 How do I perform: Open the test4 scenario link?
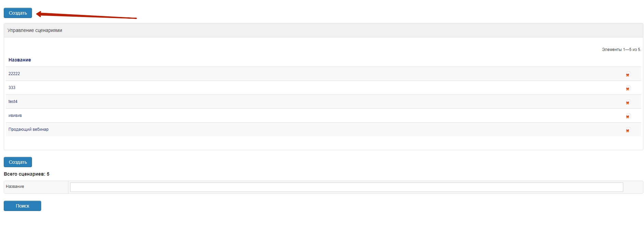point(13,102)
